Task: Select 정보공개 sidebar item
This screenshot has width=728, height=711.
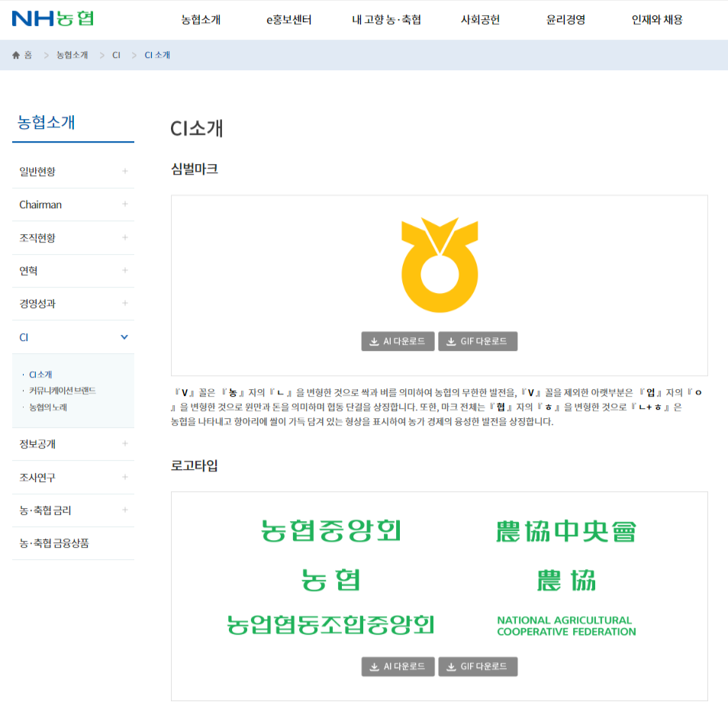Action: tap(37, 444)
